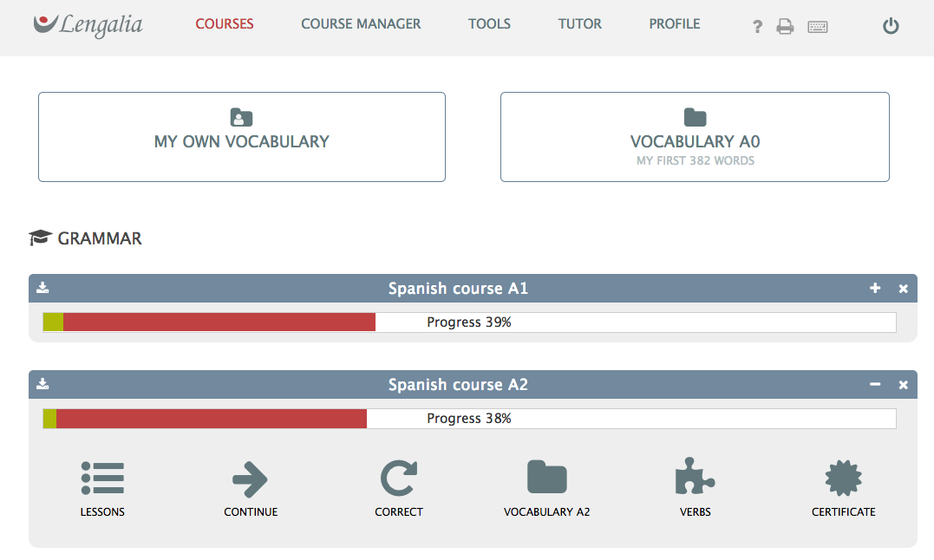Click the Spanish course A2 progress bar
934x560 pixels.
click(x=469, y=419)
